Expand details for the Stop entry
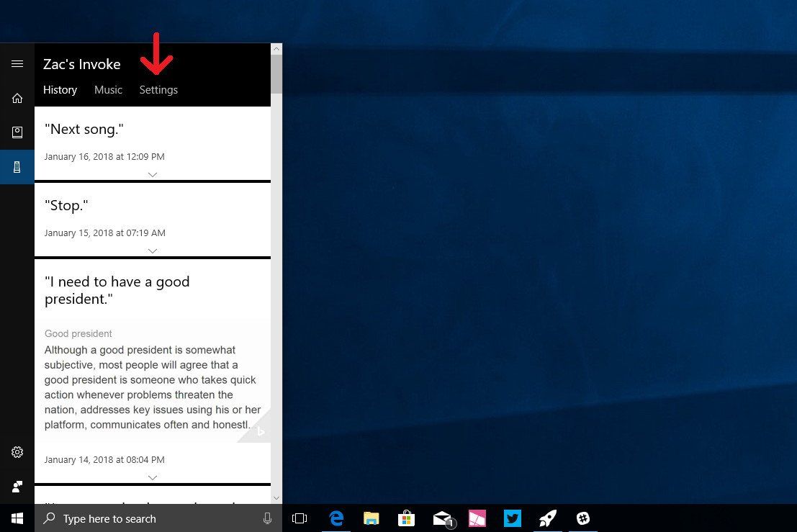The height and width of the screenshot is (532, 797). coord(152,251)
